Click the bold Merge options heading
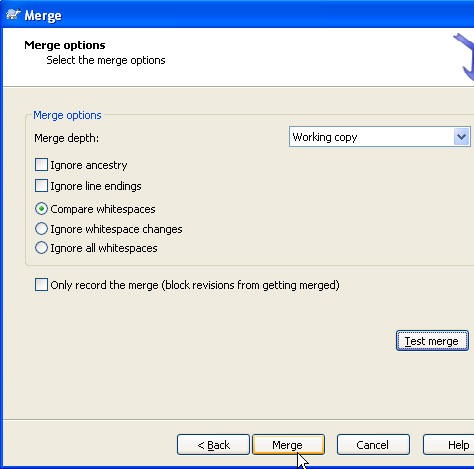The width and height of the screenshot is (474, 469). pyautogui.click(x=65, y=45)
